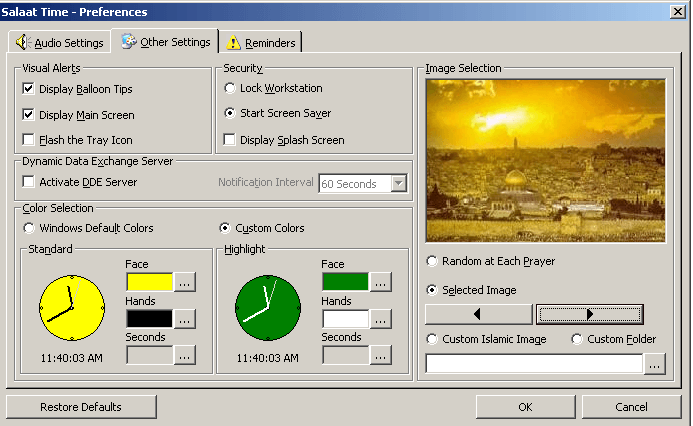This screenshot has height=426, width=693.
Task: Select Start Screen Saver option
Action: point(229,113)
